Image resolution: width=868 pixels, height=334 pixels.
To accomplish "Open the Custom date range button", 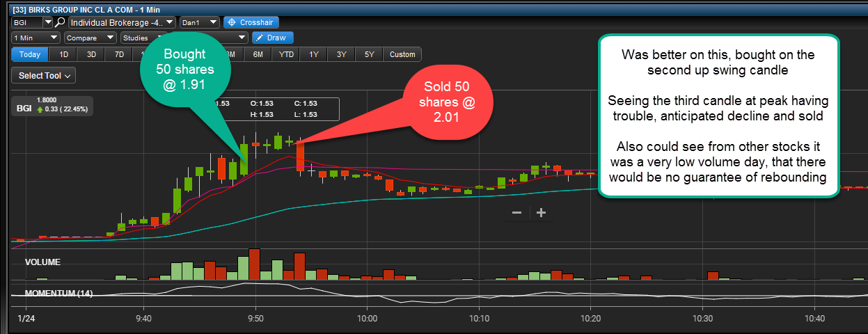I will [x=402, y=54].
